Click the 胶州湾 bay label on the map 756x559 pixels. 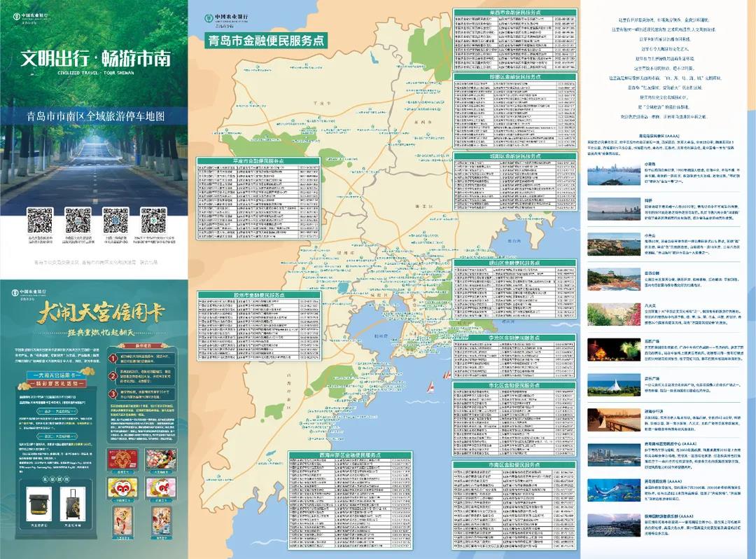pyautogui.click(x=381, y=336)
